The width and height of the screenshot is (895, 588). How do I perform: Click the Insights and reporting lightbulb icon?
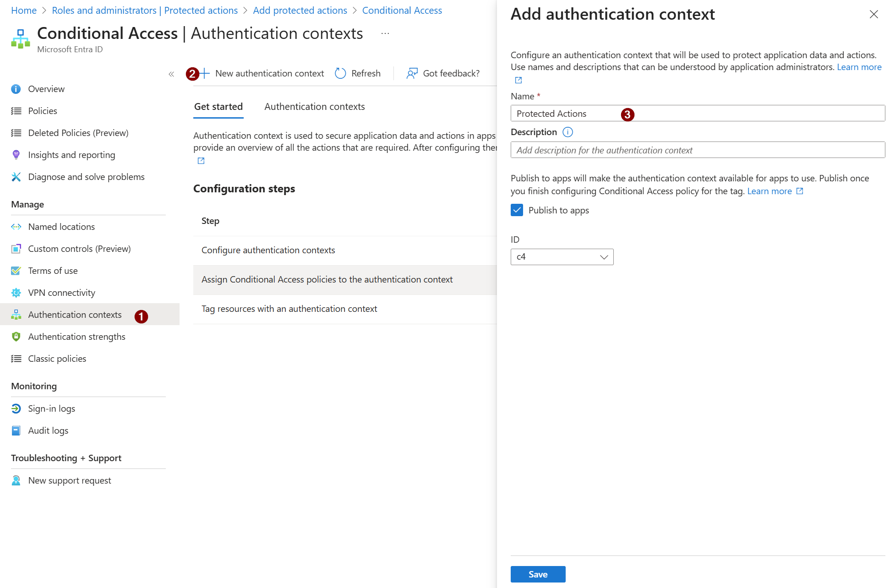16,155
